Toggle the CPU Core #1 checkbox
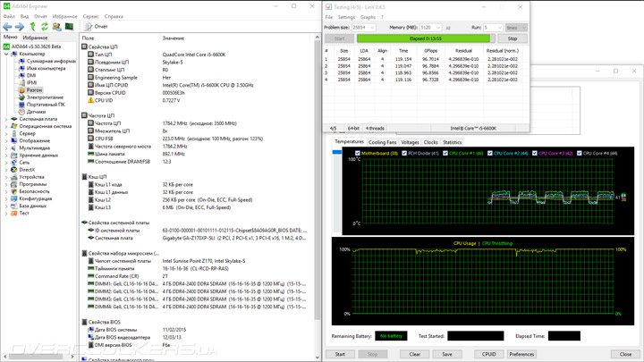The width and height of the screenshot is (644, 362). click(x=445, y=153)
